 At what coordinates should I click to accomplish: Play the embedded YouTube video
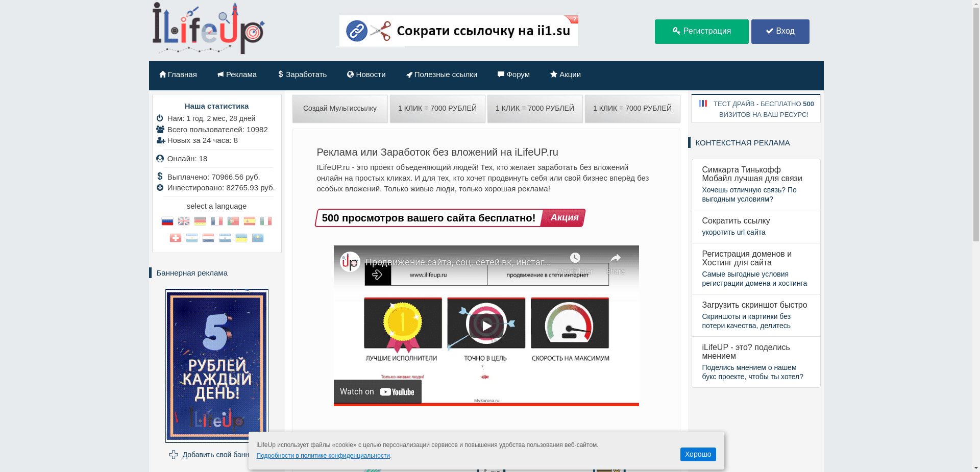(x=486, y=325)
